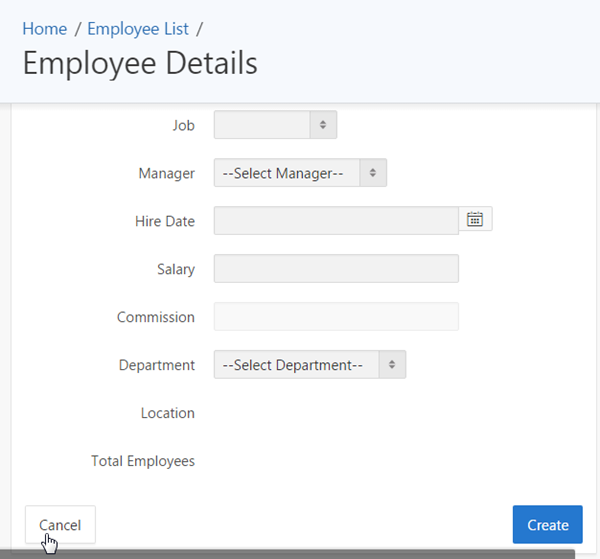The width and height of the screenshot is (600, 559).
Task: Go to the Home breadcrumb link
Action: tap(44, 29)
